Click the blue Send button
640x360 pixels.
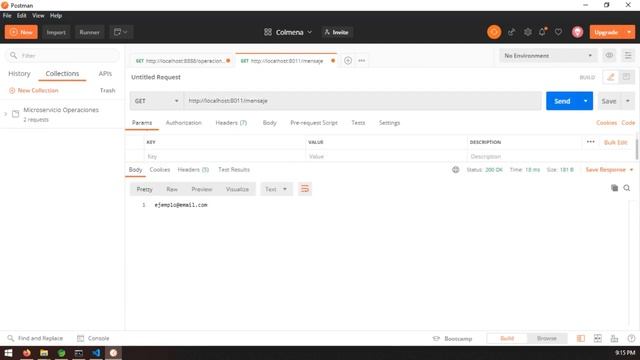point(562,101)
